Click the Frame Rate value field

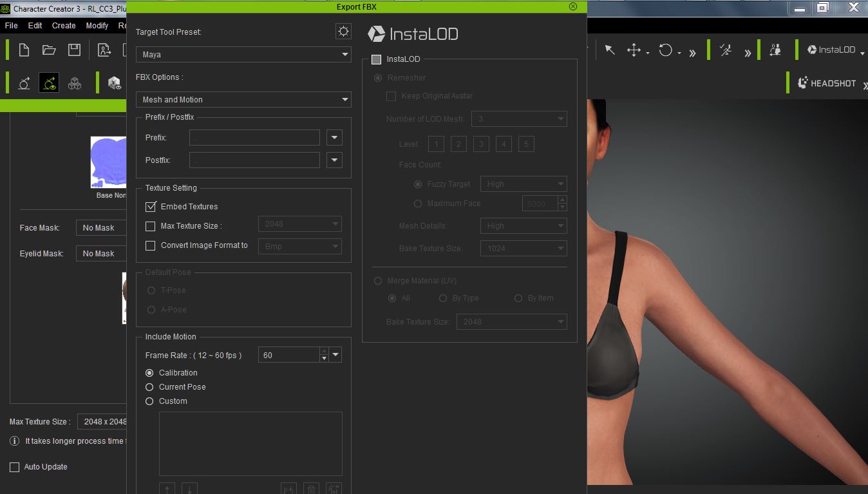pyautogui.click(x=289, y=355)
